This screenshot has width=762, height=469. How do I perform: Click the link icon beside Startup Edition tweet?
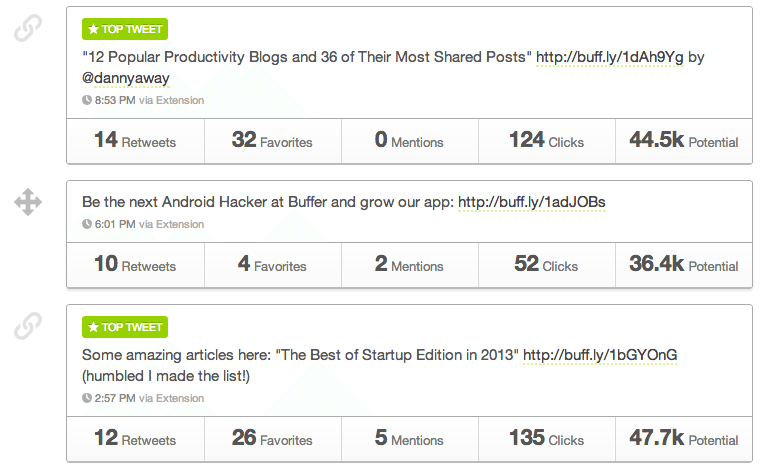coord(28,326)
